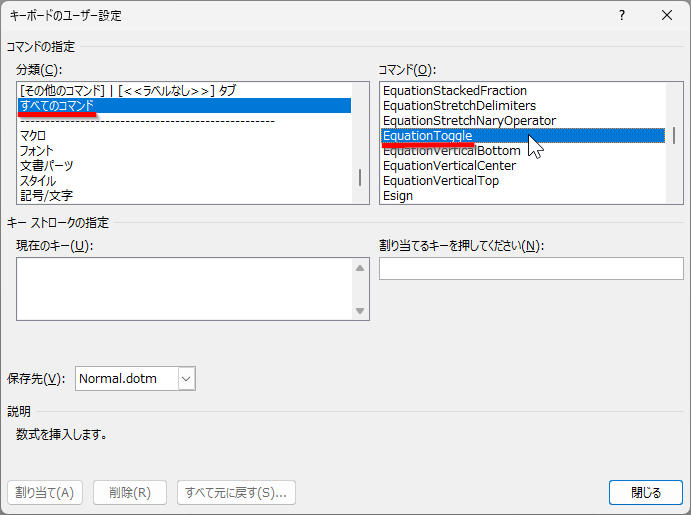Select EquationVerticalTop command
691x515 pixels.
[523, 181]
